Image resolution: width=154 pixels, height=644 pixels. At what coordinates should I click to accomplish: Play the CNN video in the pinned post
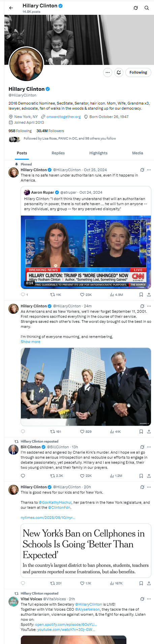[86, 252]
